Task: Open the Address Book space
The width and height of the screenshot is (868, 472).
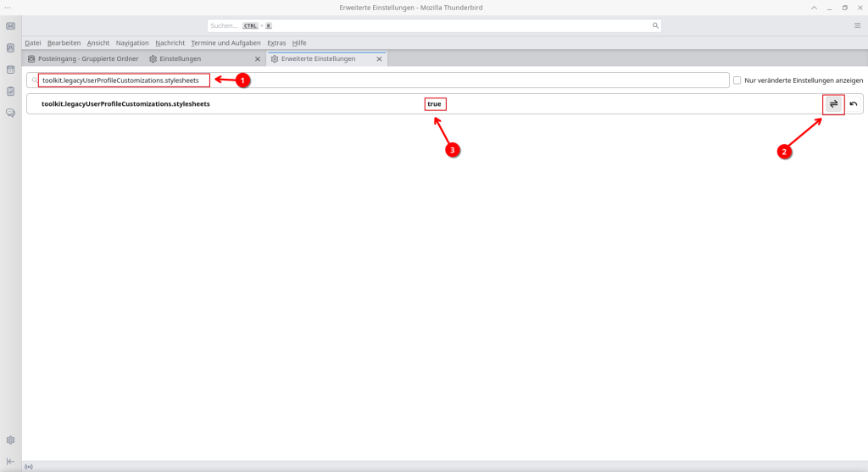Action: [x=10, y=48]
